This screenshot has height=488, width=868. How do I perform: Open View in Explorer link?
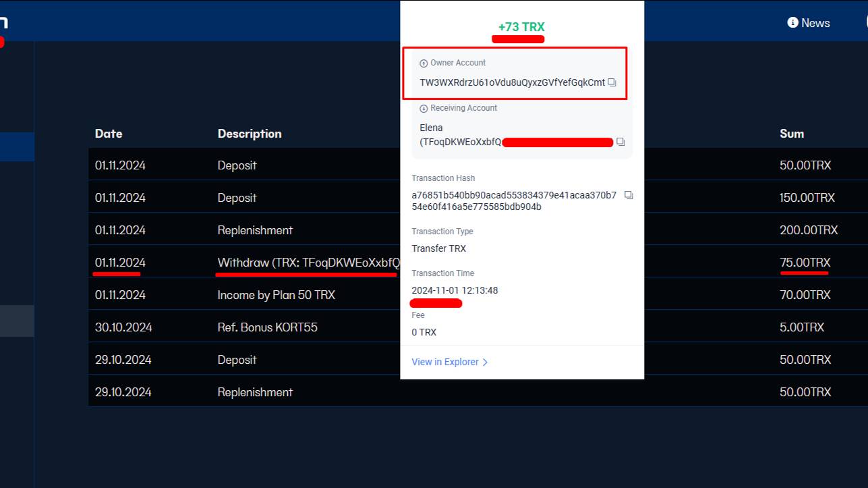point(450,362)
